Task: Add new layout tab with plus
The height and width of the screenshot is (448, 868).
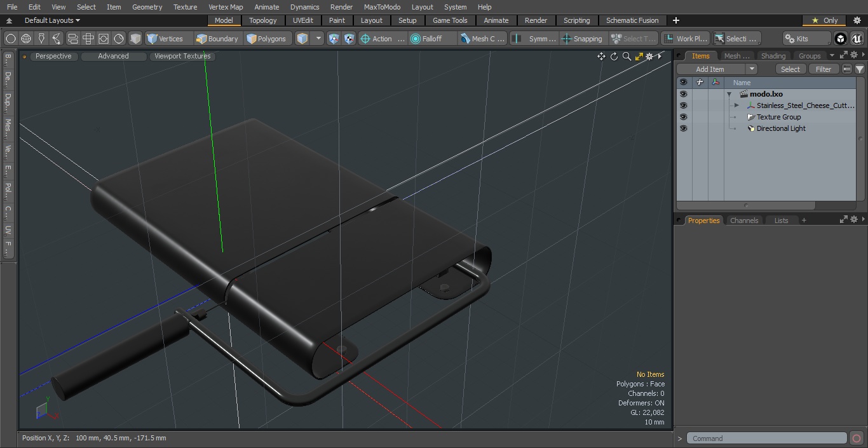Action: click(675, 20)
